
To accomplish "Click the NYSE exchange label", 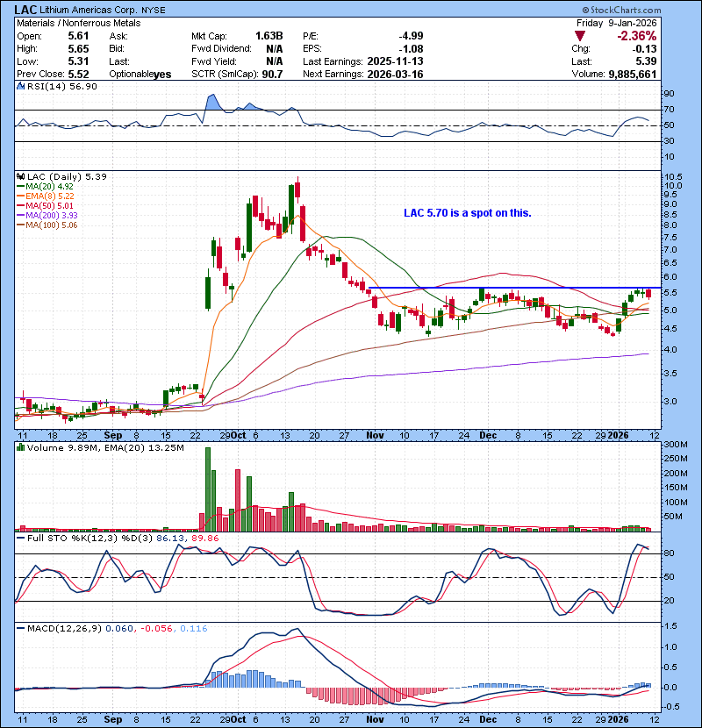I will tap(154, 10).
